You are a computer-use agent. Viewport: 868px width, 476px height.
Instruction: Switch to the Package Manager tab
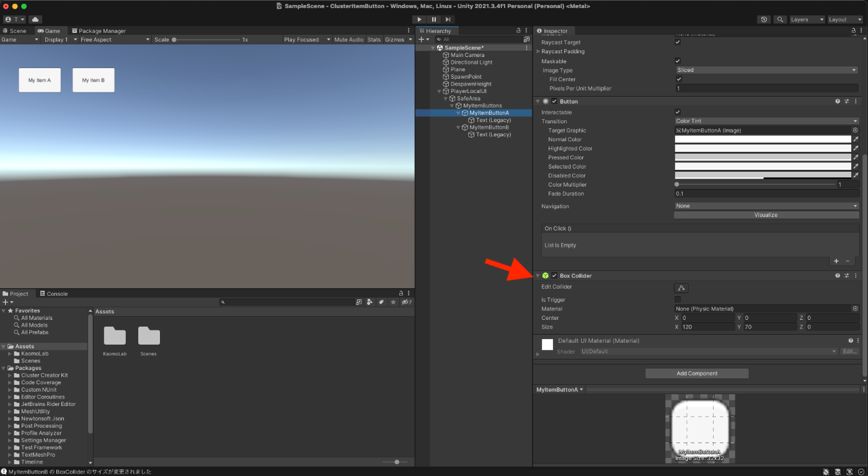click(99, 30)
